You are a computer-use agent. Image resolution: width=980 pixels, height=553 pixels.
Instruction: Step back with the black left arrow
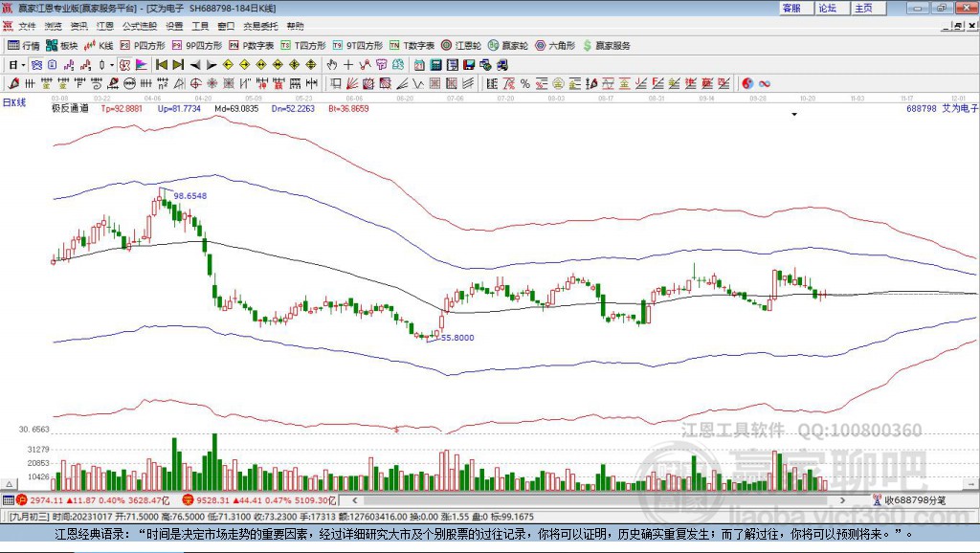point(195,65)
